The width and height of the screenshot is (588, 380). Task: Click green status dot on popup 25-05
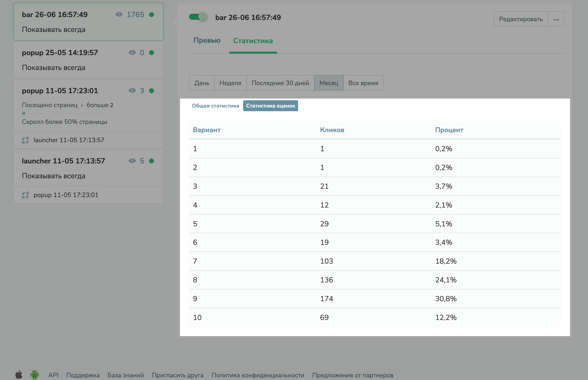[x=152, y=52]
